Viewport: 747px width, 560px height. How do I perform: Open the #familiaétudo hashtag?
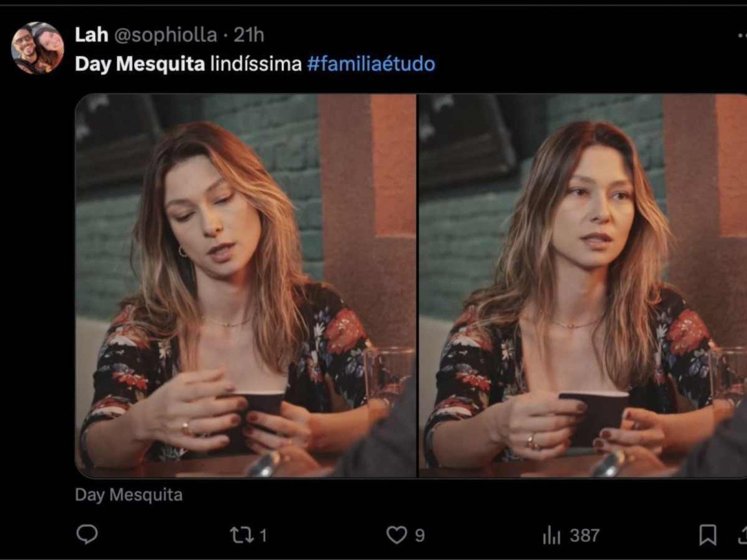pyautogui.click(x=371, y=64)
